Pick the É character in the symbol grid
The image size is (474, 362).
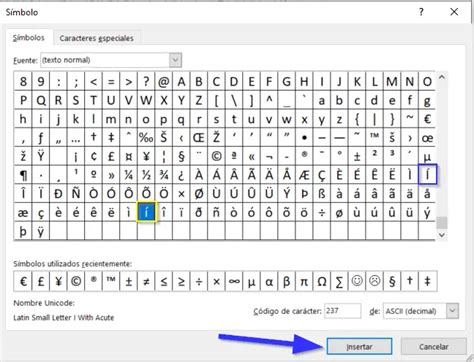[x=357, y=175]
